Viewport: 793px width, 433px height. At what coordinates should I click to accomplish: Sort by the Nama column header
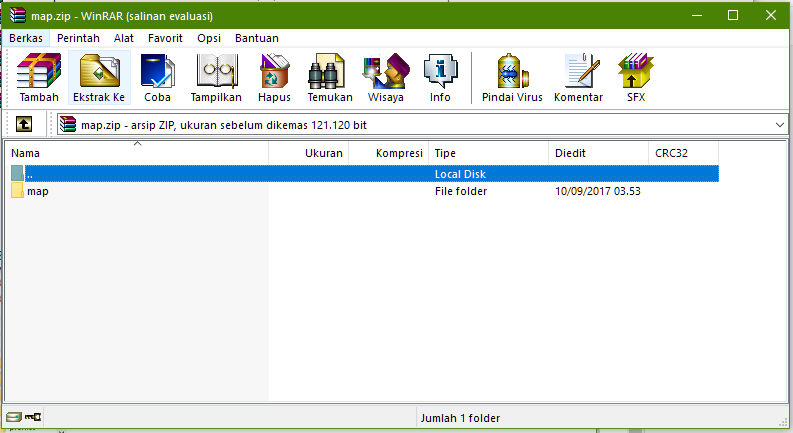[137, 153]
